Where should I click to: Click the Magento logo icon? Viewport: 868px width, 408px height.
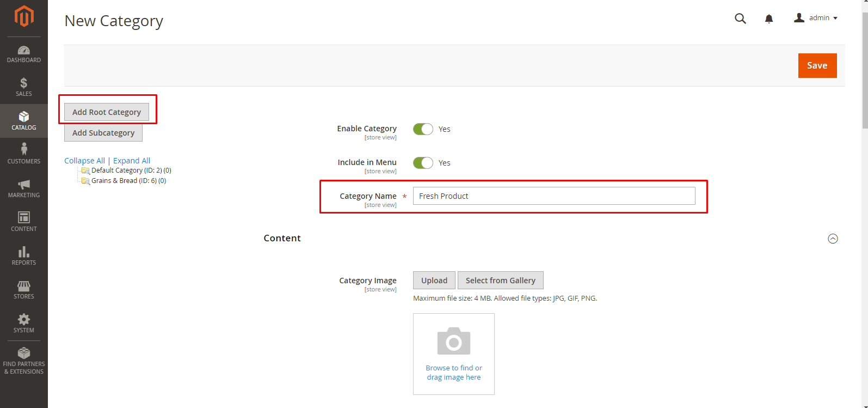pos(24,16)
